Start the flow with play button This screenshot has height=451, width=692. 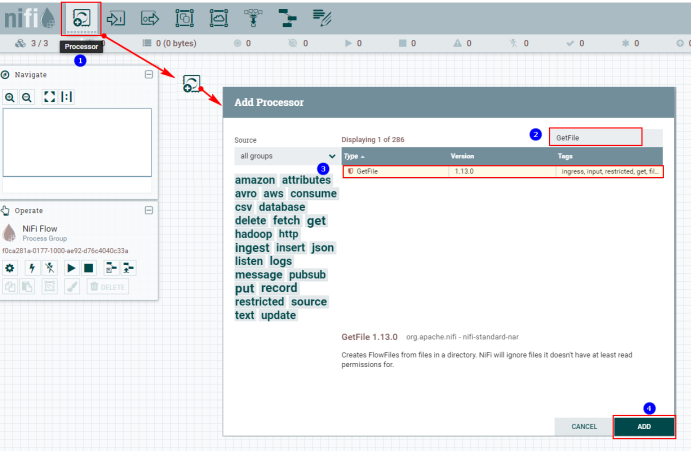pyautogui.click(x=71, y=268)
